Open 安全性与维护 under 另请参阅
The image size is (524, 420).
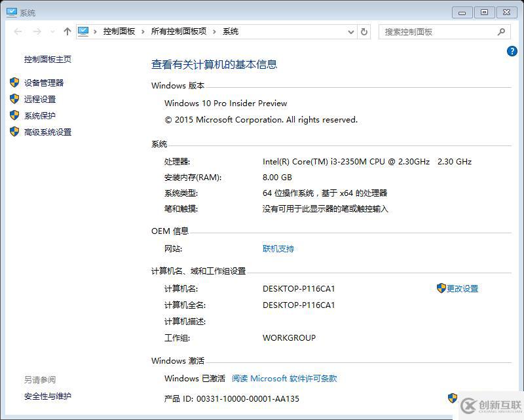coord(47,396)
